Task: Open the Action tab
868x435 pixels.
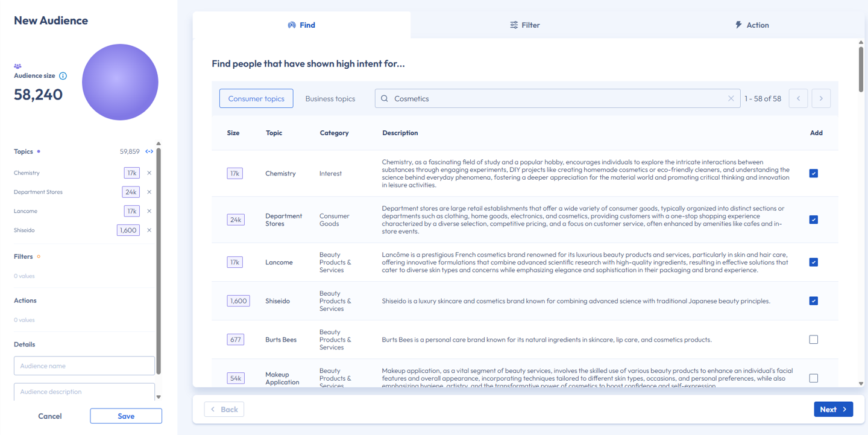Action: point(751,25)
